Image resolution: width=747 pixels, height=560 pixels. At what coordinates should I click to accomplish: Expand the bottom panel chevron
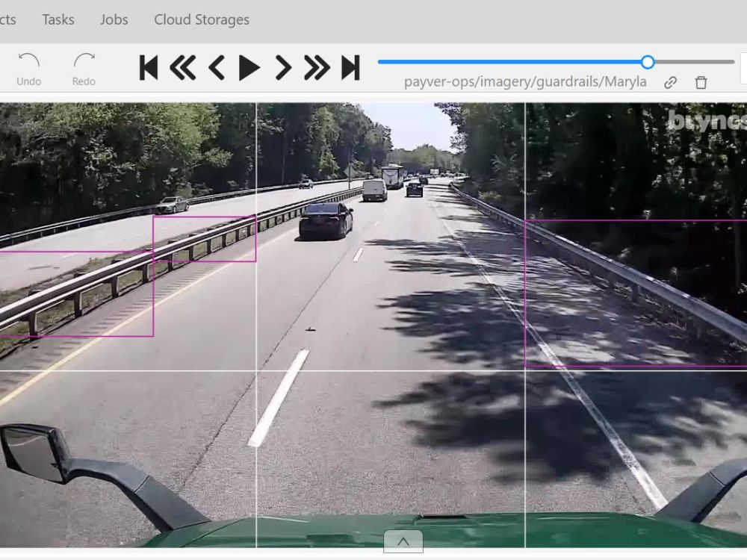click(x=403, y=541)
